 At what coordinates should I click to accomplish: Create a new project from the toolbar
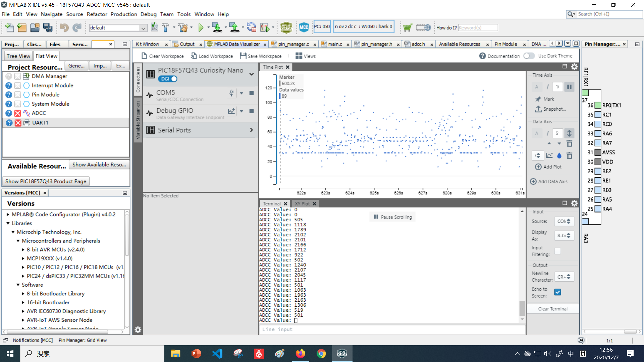[22, 27]
